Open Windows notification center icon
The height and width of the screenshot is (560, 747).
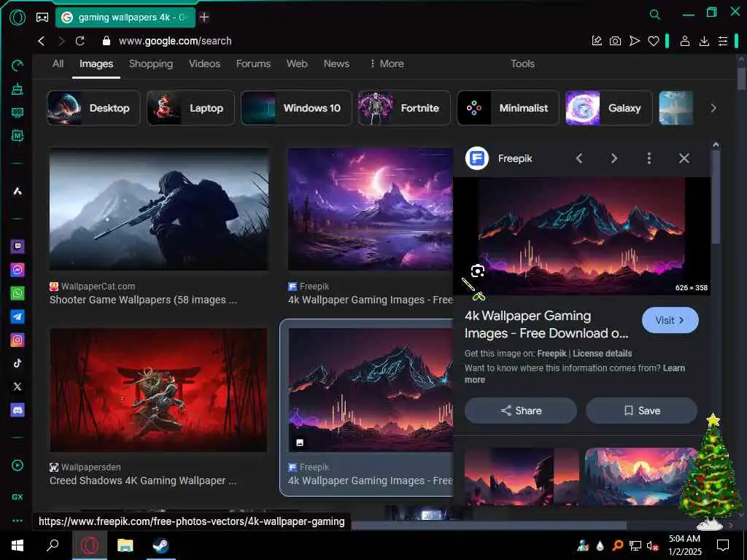[723, 545]
